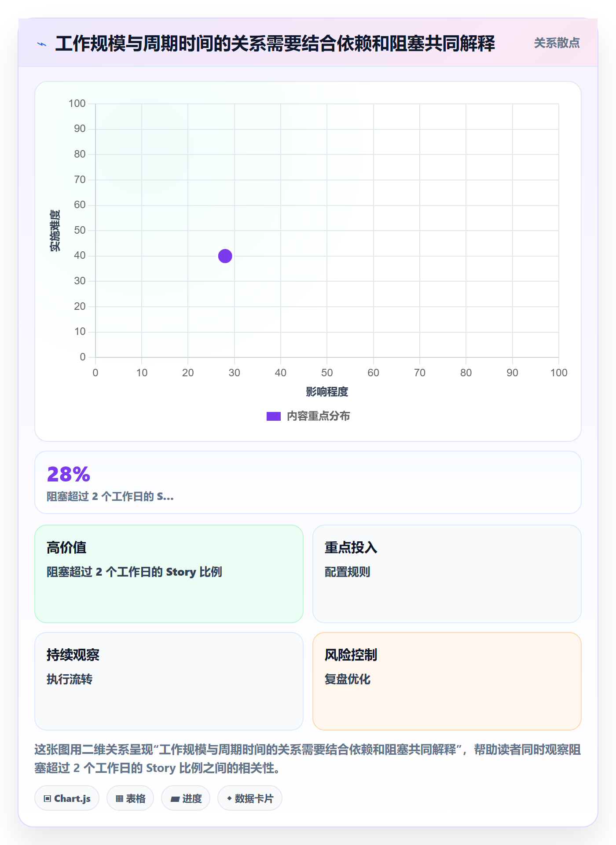Click the Chart.js tag chip
Screen dimensions: 616x845
[x=67, y=798]
